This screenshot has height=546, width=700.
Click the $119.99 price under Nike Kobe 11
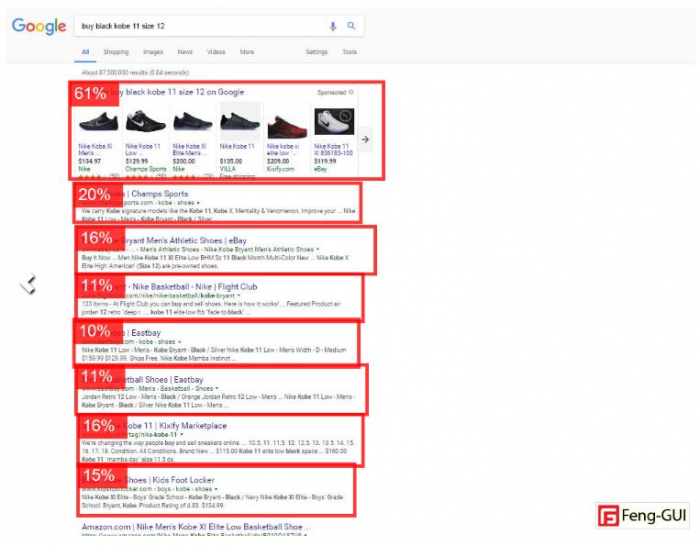pyautogui.click(x=325, y=161)
